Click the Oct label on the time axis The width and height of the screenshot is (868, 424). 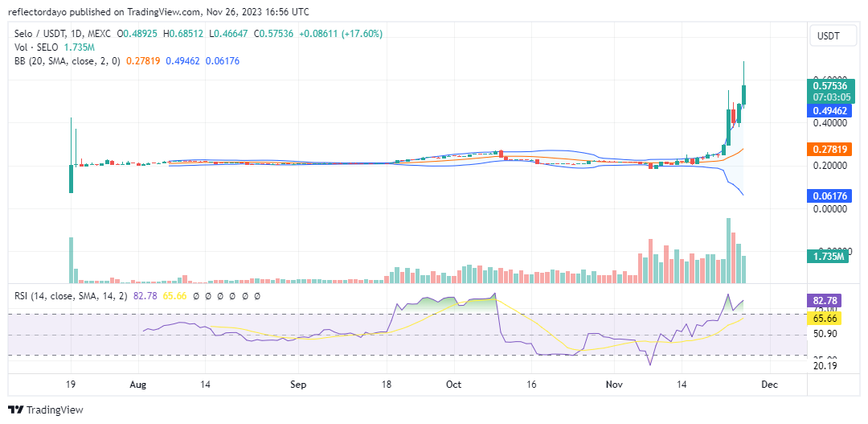pos(453,385)
